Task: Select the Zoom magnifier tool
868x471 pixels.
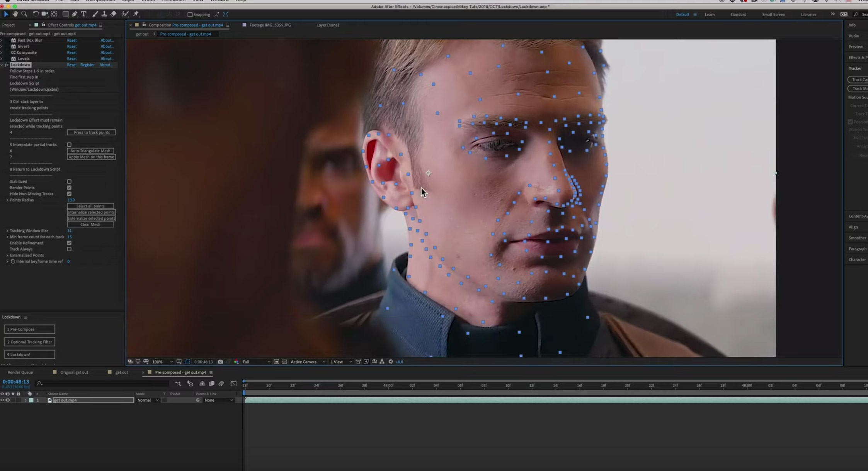Action: [24, 14]
